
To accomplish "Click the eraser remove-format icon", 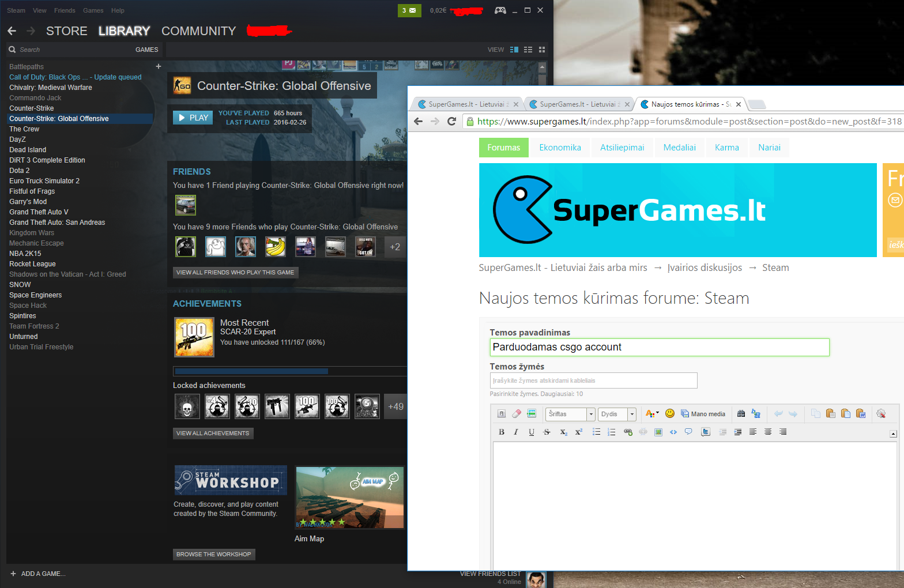I will pos(517,413).
